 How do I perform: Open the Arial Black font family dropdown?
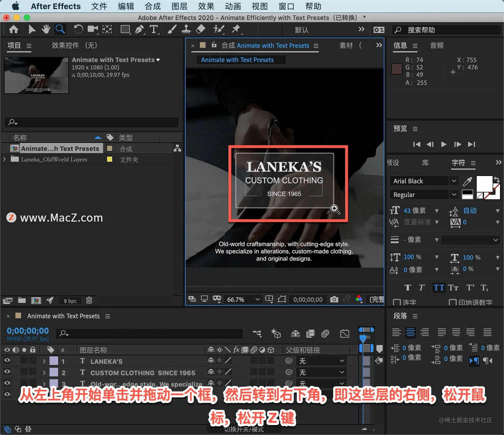tap(424, 181)
